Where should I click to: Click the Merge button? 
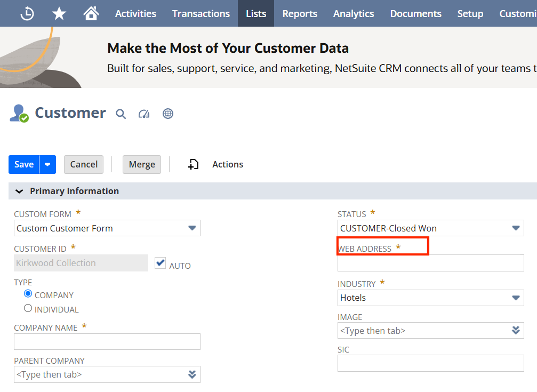click(x=142, y=164)
